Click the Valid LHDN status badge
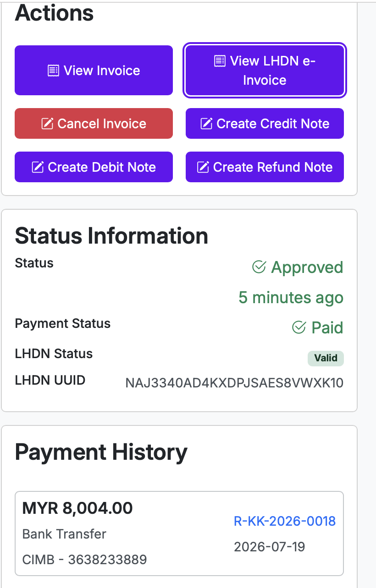This screenshot has width=376, height=588. click(x=326, y=358)
